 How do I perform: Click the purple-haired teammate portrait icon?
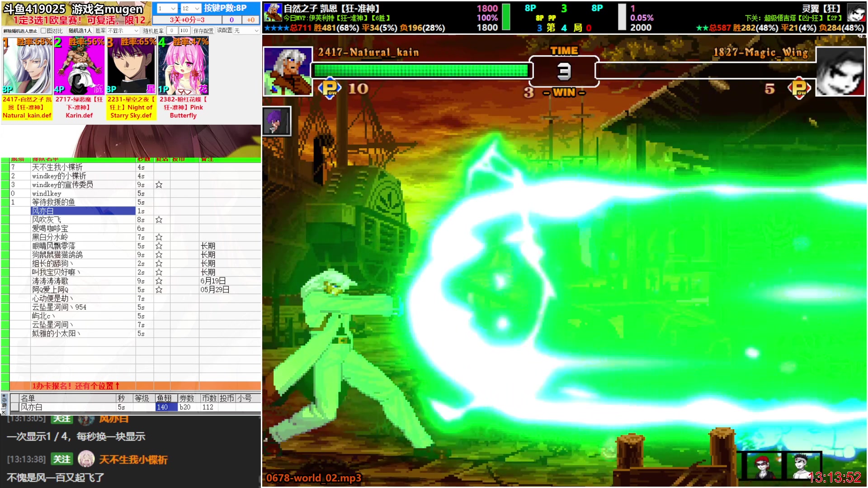point(276,121)
